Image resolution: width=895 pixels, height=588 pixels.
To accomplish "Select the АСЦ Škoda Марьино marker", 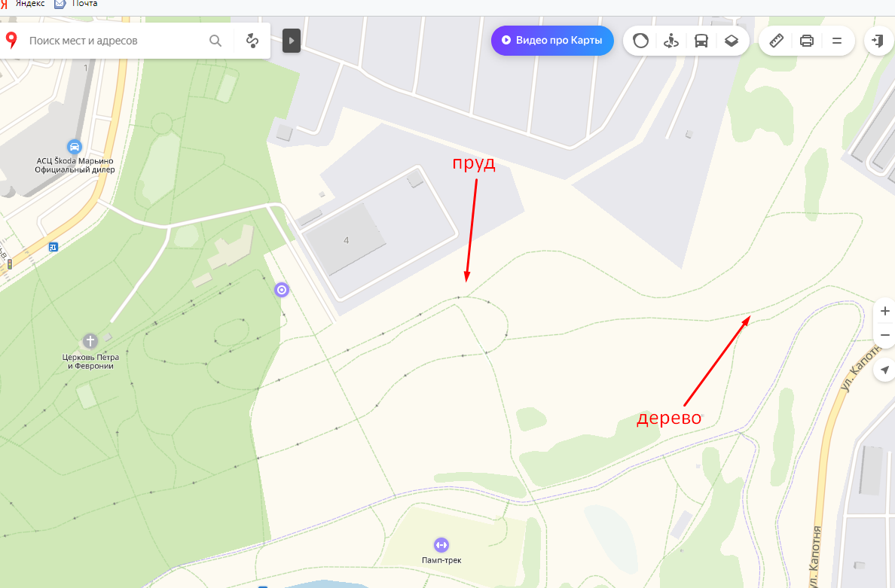I will [x=74, y=147].
